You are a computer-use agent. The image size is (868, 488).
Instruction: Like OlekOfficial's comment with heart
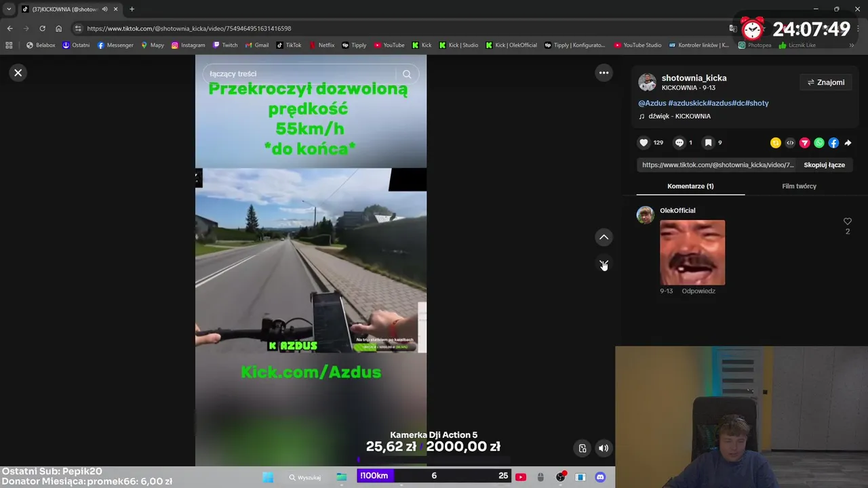847,222
